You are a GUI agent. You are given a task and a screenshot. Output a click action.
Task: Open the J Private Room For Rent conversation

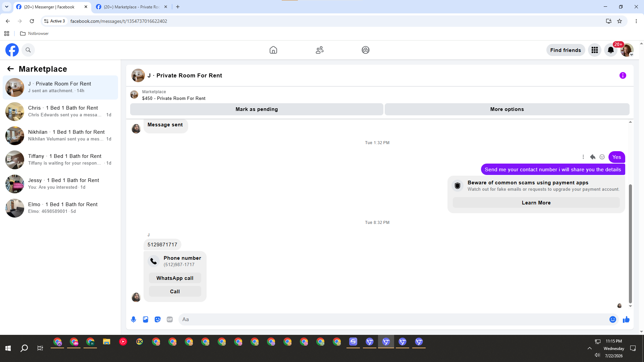[x=60, y=87]
